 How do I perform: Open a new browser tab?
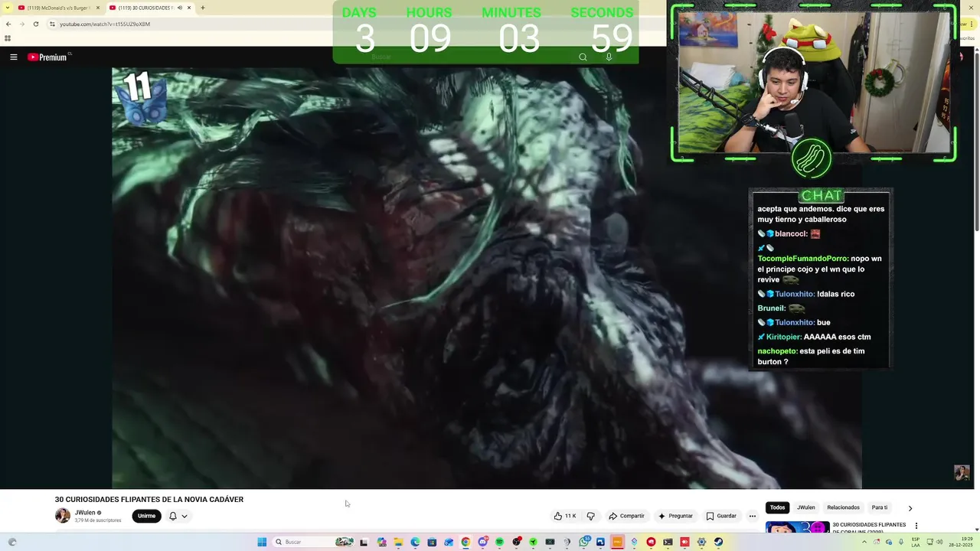(203, 8)
